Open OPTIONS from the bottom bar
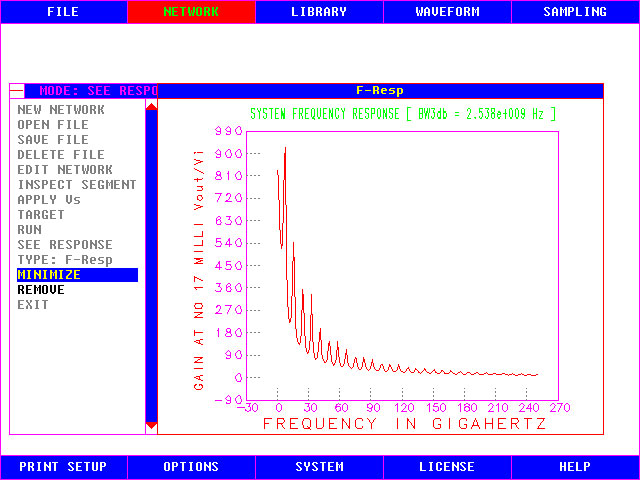This screenshot has width=640, height=480. point(191,467)
